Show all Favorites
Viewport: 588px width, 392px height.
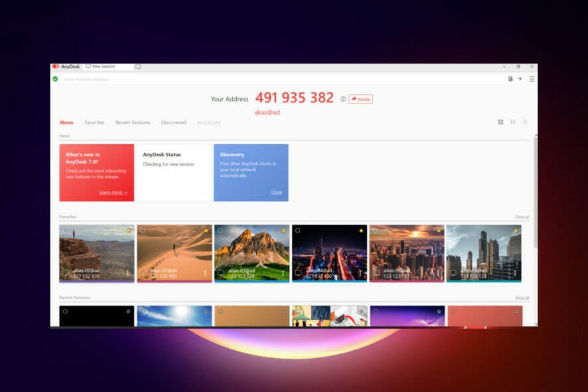click(x=522, y=217)
